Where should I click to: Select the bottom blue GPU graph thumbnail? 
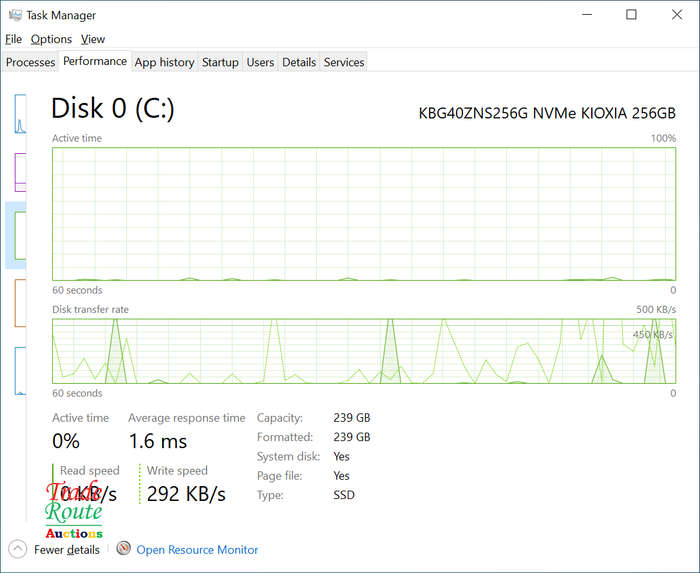pos(19,370)
